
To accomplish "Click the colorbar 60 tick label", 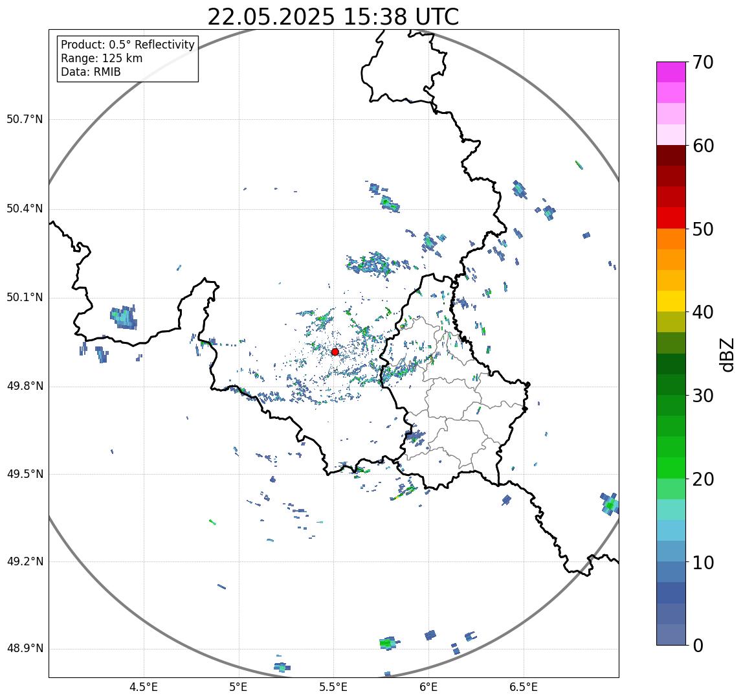I will [703, 146].
